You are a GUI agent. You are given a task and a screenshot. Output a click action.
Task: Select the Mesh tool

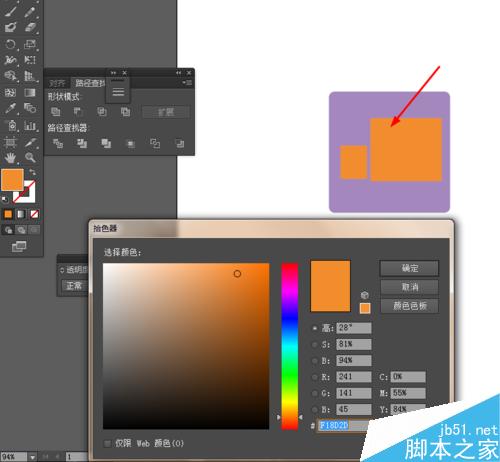point(11,92)
